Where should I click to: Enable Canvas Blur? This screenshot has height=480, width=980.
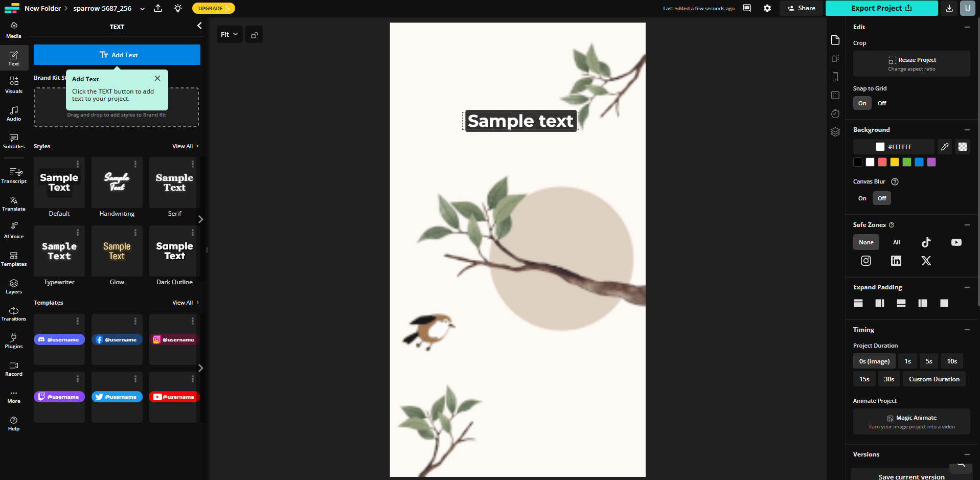pyautogui.click(x=862, y=198)
